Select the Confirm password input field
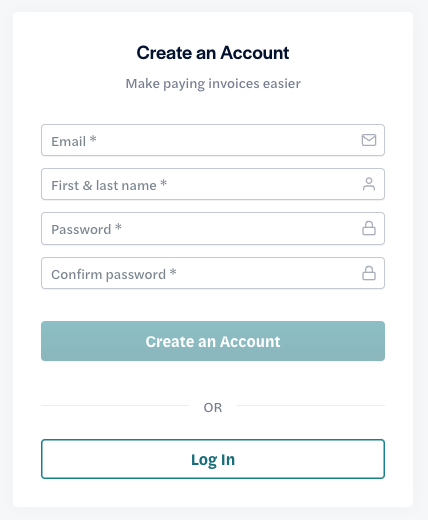428x520 pixels. click(213, 273)
